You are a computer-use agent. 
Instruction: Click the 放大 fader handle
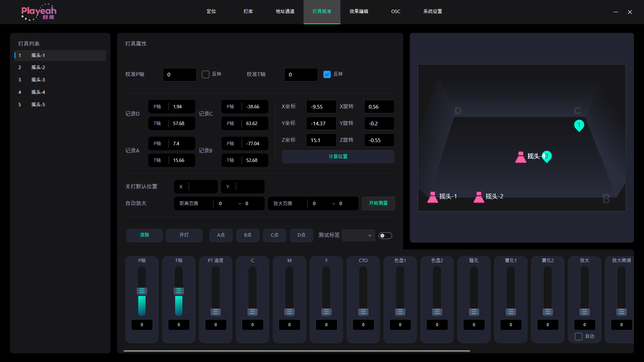(584, 312)
